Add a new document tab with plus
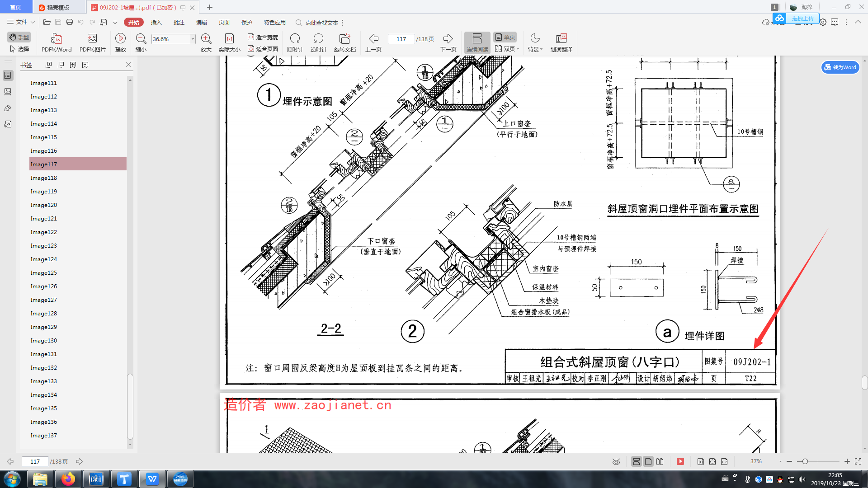Image resolution: width=868 pixels, height=488 pixels. click(x=210, y=7)
